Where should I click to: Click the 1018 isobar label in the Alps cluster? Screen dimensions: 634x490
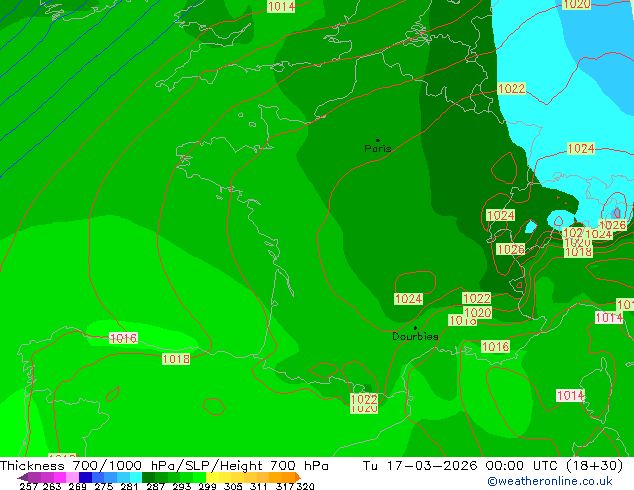578,252
